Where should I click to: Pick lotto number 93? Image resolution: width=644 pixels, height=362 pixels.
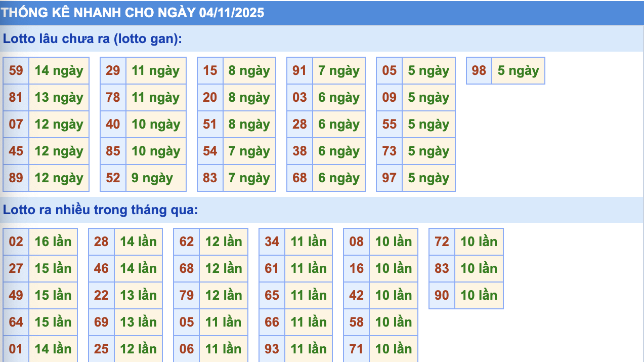click(x=272, y=349)
